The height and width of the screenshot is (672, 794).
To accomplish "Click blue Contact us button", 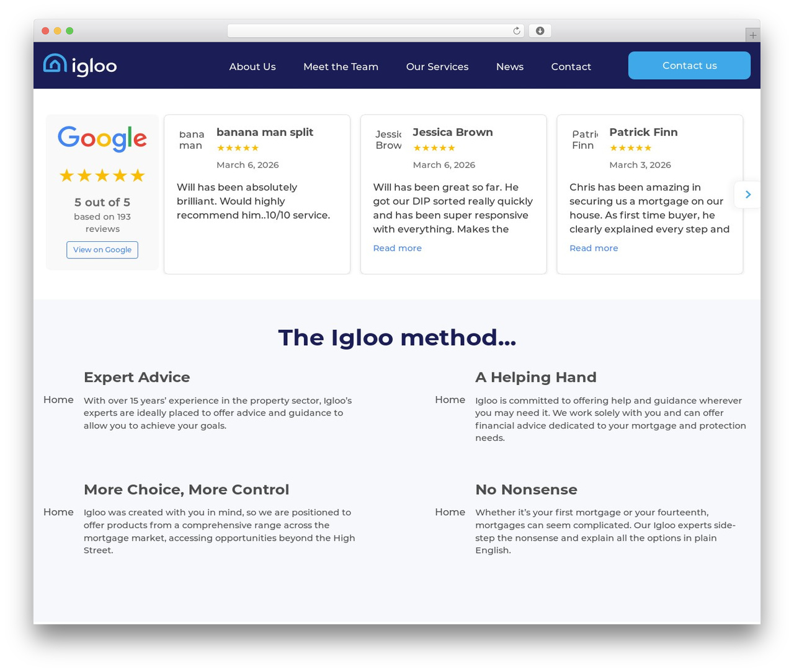I will pyautogui.click(x=689, y=65).
